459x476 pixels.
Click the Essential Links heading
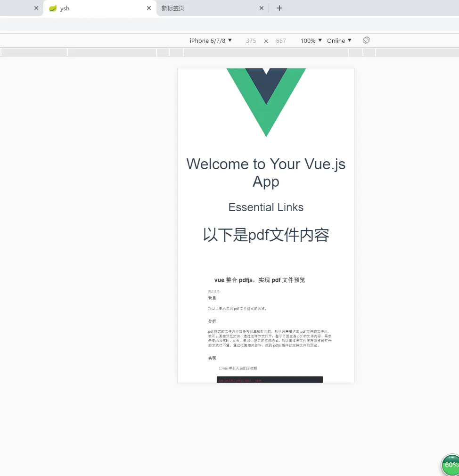(266, 207)
